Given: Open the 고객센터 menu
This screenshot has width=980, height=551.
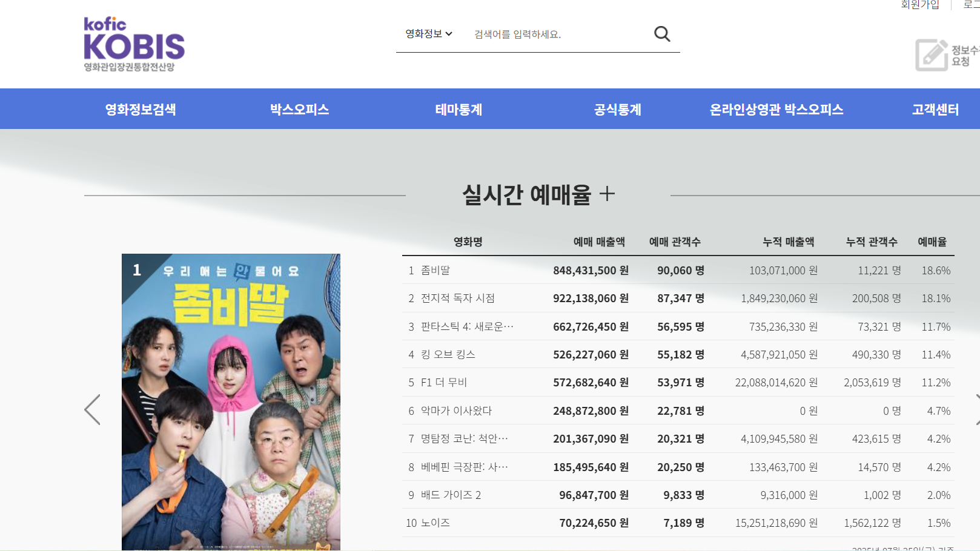Looking at the screenshot, I should (x=935, y=110).
